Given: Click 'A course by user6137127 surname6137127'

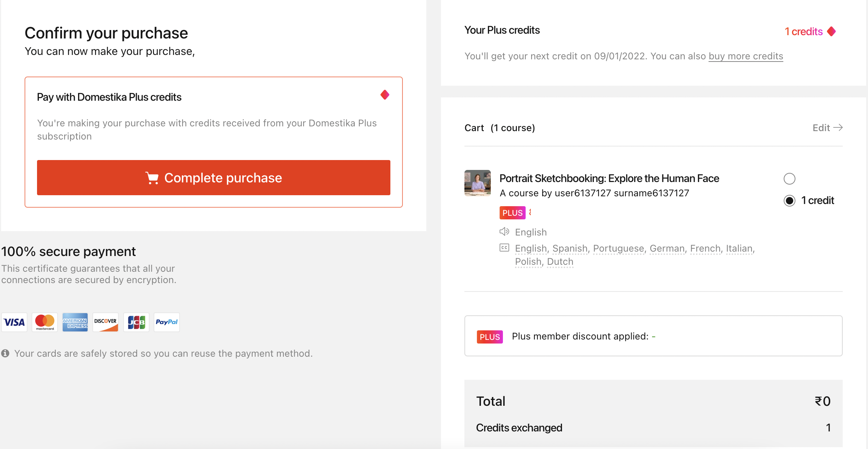Looking at the screenshot, I should pyautogui.click(x=595, y=193).
